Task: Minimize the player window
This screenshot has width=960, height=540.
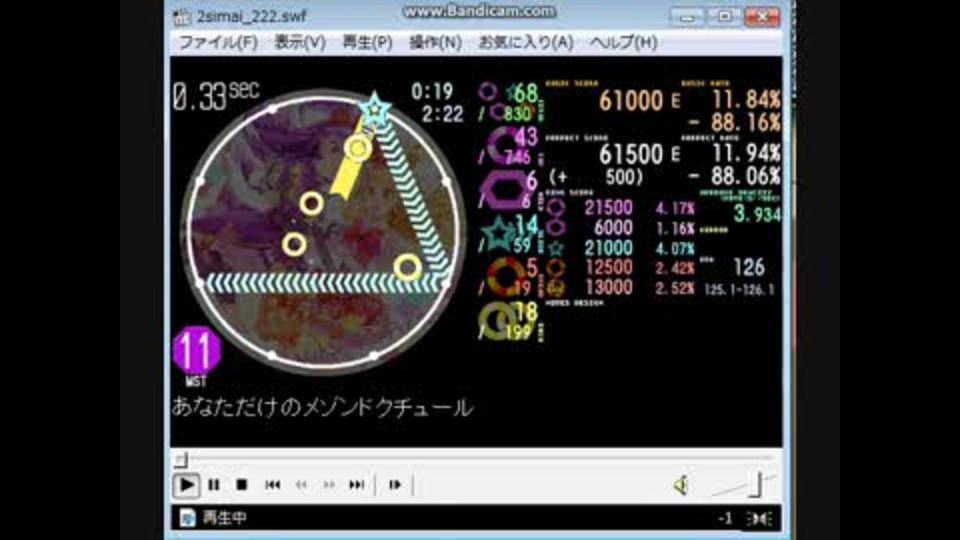Action: pos(687,17)
